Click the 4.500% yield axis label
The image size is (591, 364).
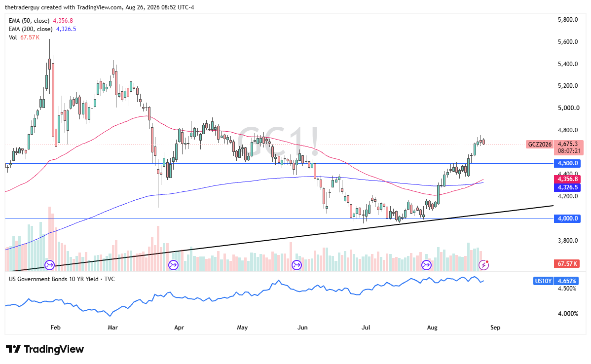pos(567,289)
